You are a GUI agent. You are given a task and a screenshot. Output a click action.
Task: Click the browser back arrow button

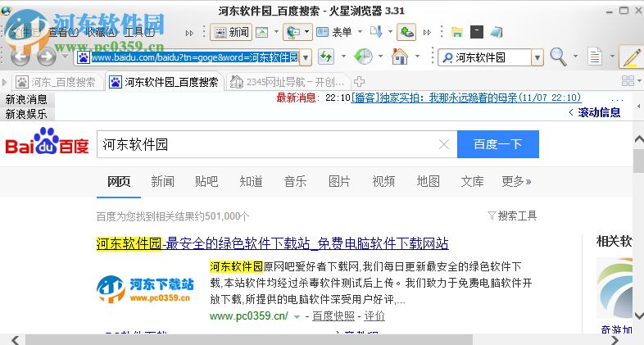20,57
